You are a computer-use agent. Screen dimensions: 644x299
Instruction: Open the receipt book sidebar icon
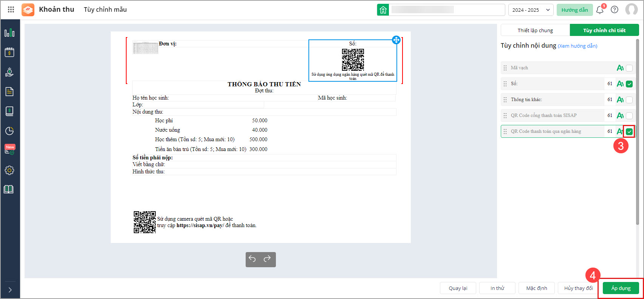[9, 111]
